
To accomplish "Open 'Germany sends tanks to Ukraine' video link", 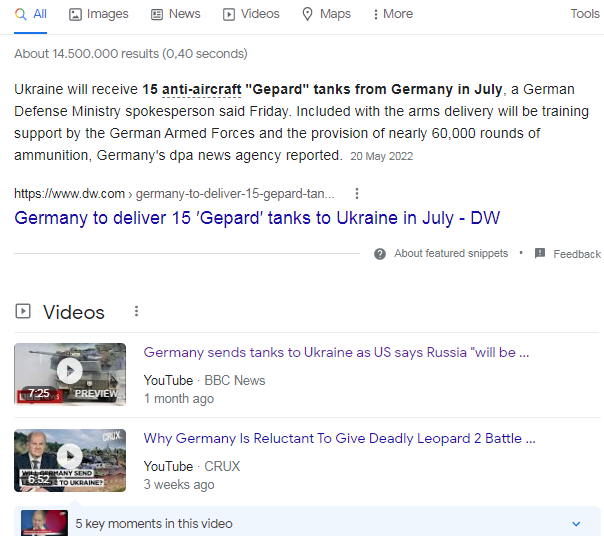I will tap(336, 353).
